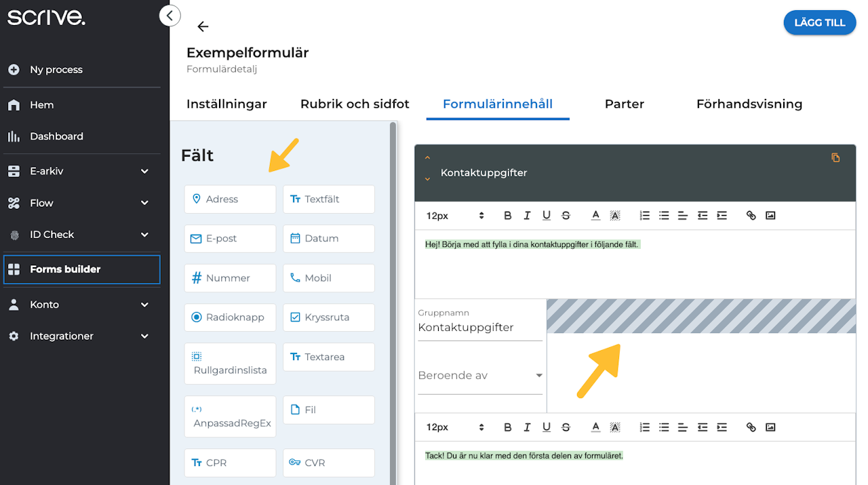
Task: Move the Kontaktuppgifter section up with the up chevron
Action: click(427, 158)
